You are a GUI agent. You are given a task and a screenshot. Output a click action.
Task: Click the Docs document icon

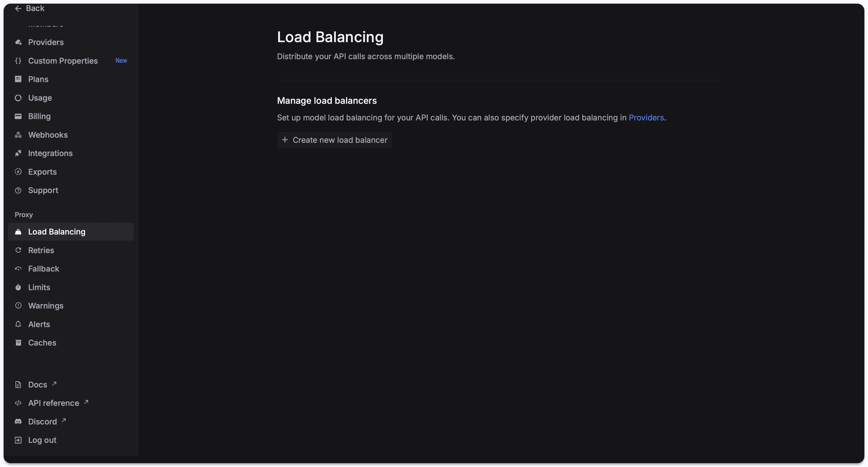point(18,385)
